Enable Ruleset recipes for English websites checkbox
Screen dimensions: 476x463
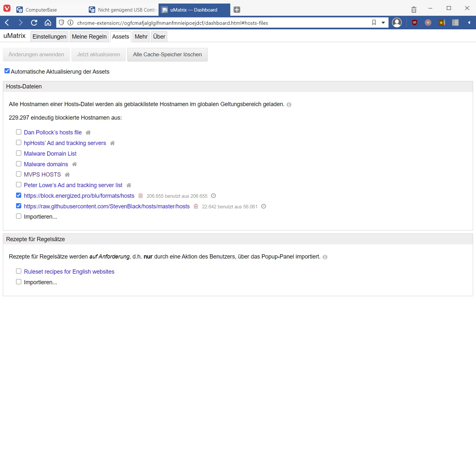(x=19, y=271)
